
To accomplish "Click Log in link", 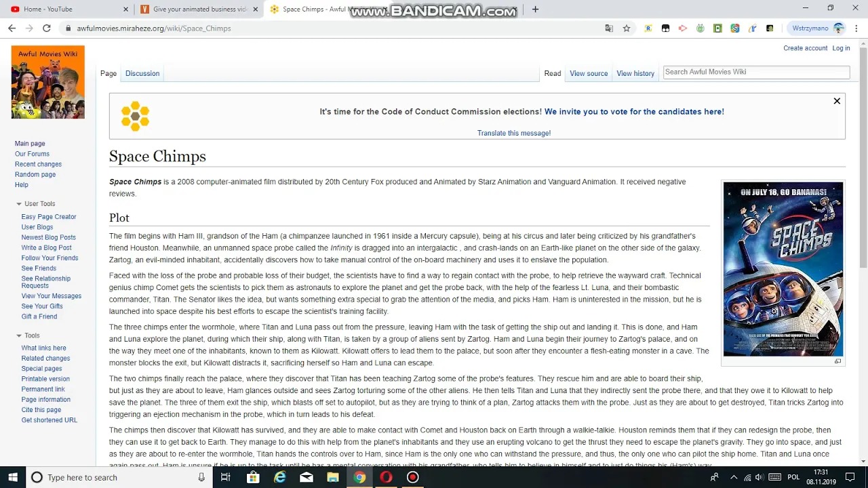I will [x=841, y=48].
